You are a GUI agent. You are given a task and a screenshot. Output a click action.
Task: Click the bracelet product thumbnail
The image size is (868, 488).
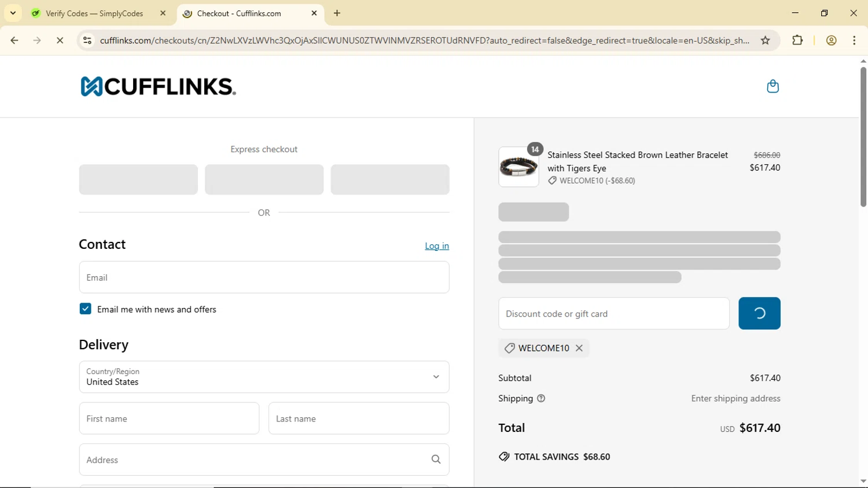click(518, 167)
